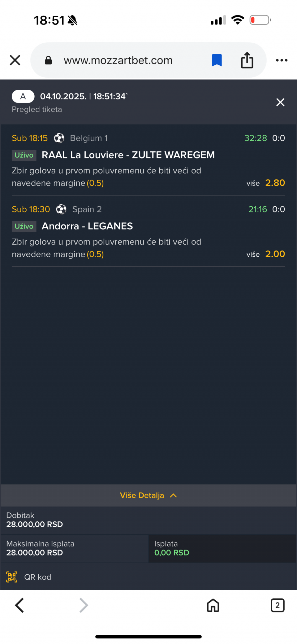Screen dimensions: 297x644
Task: Open the three-dot browser menu
Action: [x=282, y=60]
